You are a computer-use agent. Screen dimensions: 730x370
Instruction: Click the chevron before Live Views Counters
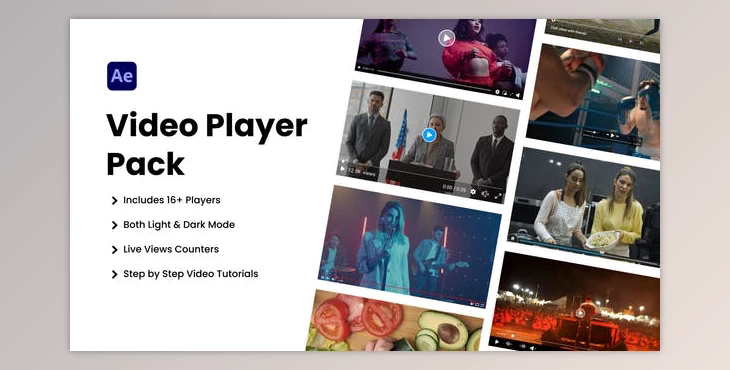(114, 250)
